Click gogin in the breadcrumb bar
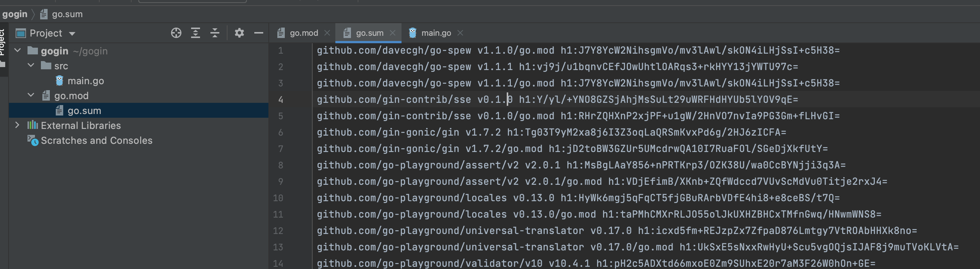980x269 pixels. pos(15,14)
